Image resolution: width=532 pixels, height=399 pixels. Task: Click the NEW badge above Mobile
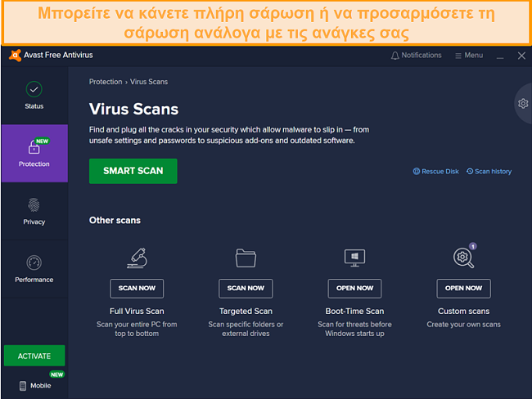57,374
